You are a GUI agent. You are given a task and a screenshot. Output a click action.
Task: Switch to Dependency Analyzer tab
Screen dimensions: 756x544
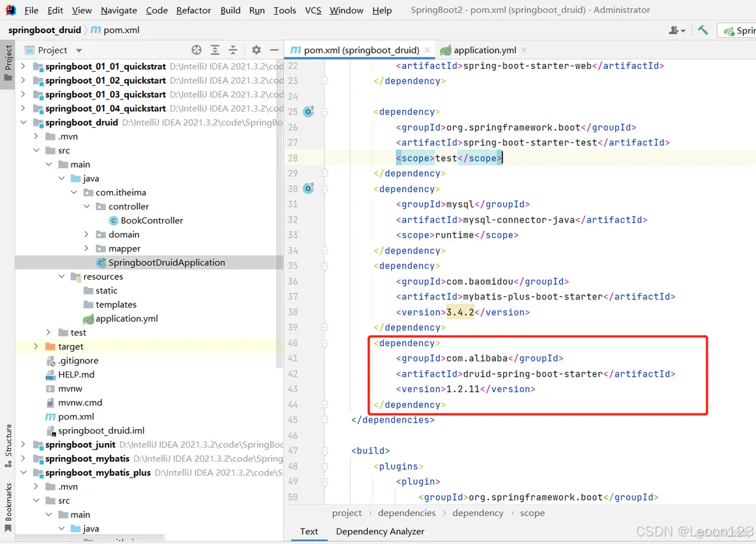click(x=380, y=531)
